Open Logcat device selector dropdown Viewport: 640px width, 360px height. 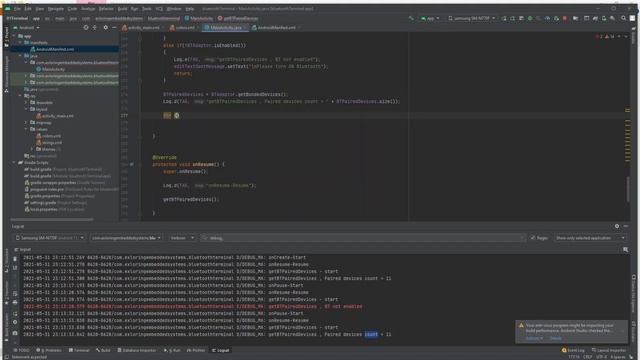[x=49, y=238]
